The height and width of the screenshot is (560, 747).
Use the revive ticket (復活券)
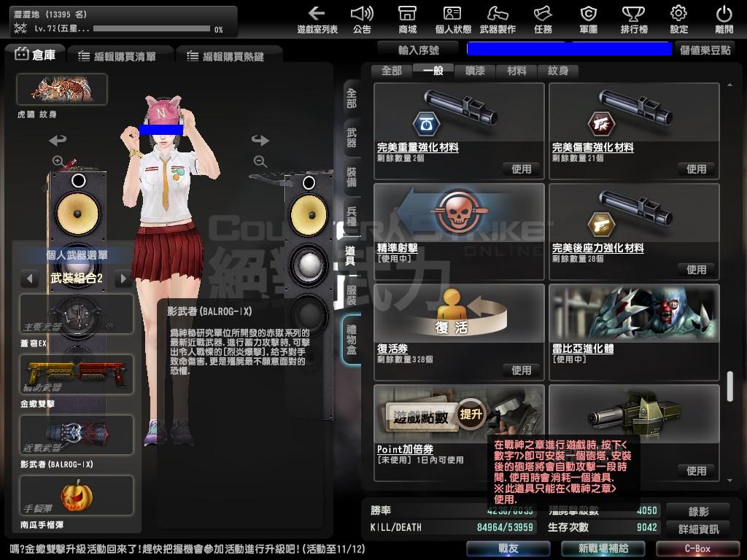521,370
